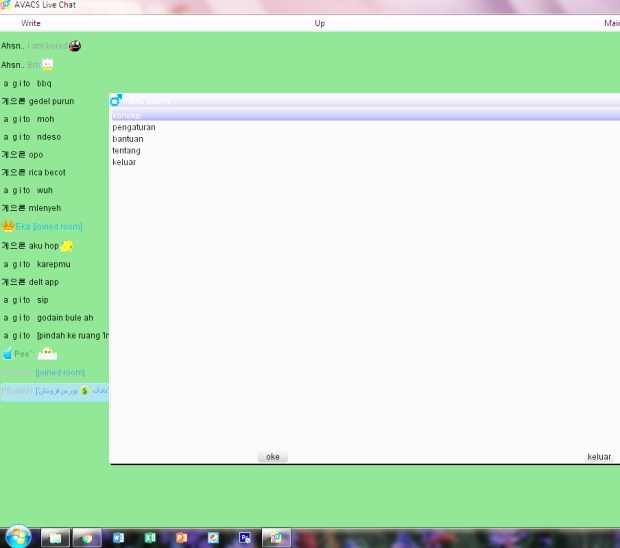The image size is (620, 548).
Task: Select 'koneksi' in the main menu list
Action: pos(127,115)
